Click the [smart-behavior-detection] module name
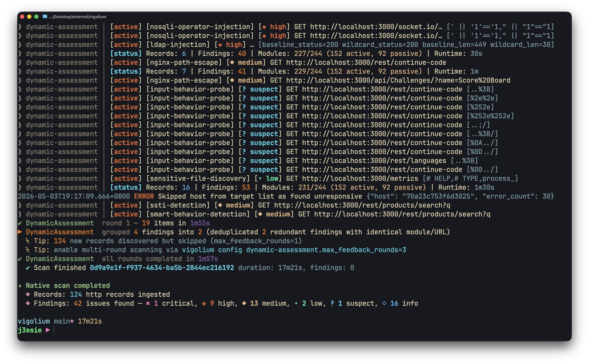589x364 pixels. (x=198, y=214)
